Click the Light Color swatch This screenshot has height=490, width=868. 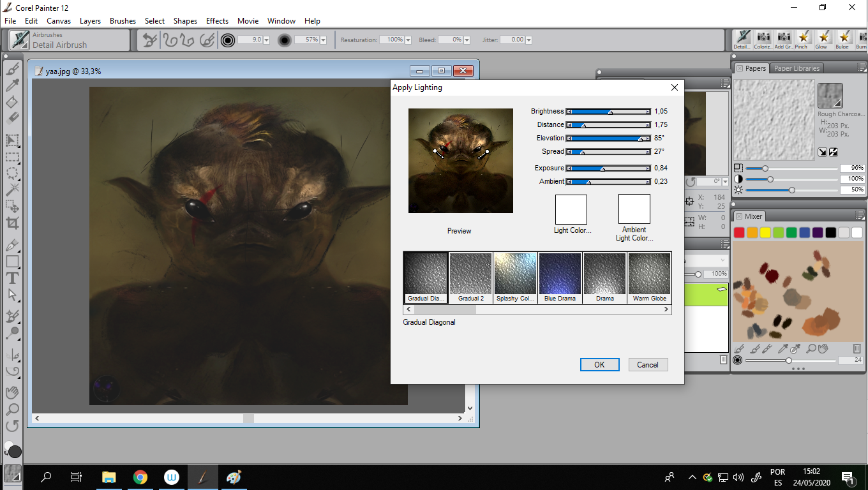(571, 209)
